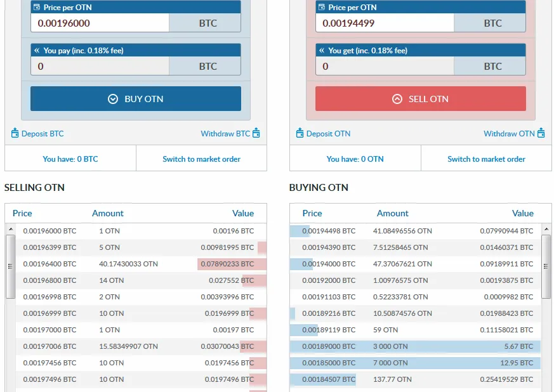Click the Buying OTN scrollbar thumb

[546, 266]
